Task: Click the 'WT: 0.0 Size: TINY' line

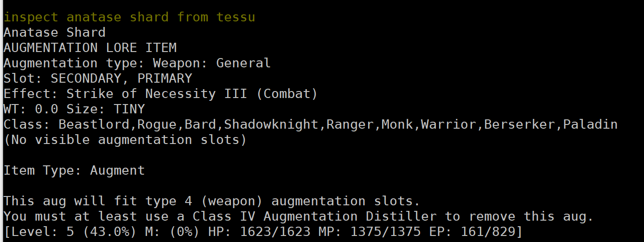Action: (74, 110)
